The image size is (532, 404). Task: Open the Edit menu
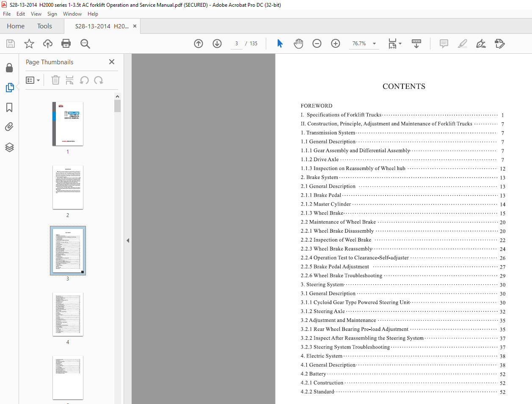coord(21,14)
